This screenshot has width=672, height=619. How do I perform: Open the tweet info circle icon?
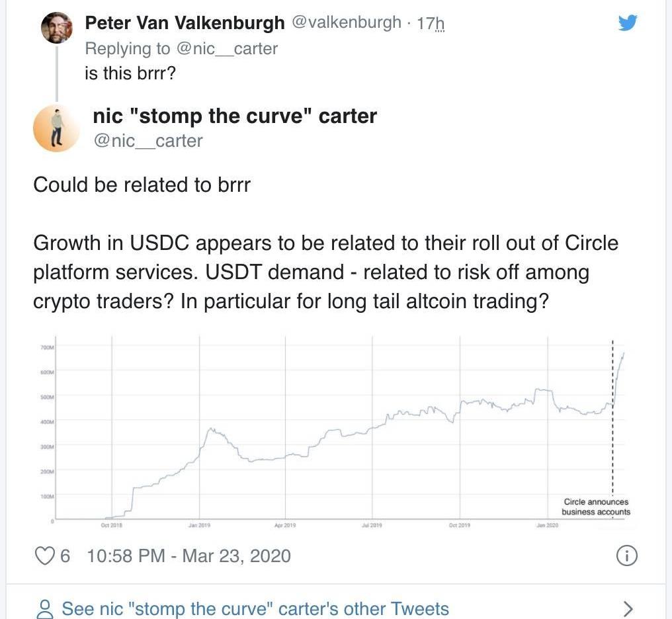(x=626, y=556)
